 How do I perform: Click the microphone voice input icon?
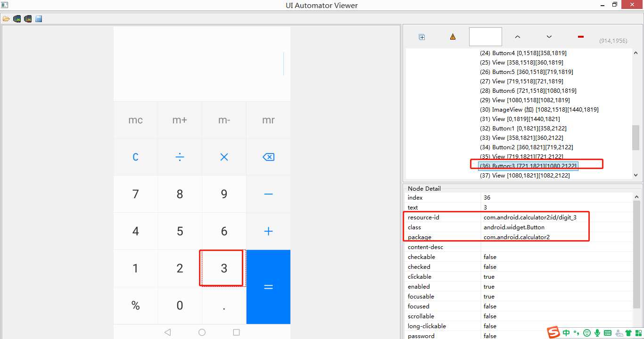(x=597, y=333)
